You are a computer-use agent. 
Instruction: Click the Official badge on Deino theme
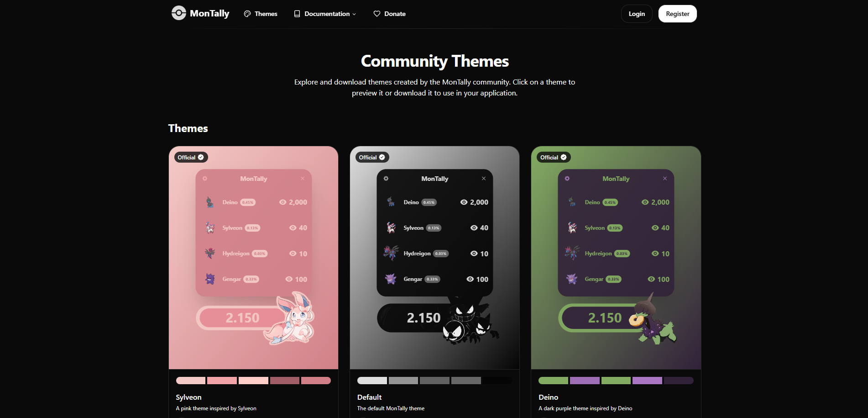point(554,157)
